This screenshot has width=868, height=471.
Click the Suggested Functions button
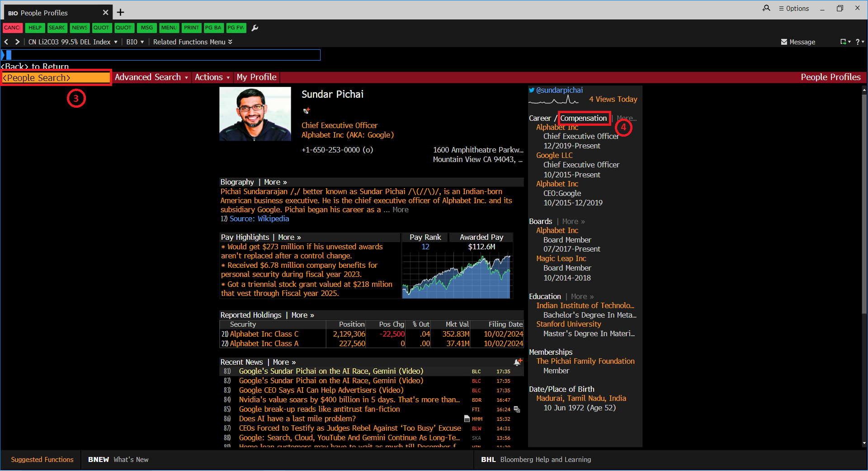tap(42, 459)
